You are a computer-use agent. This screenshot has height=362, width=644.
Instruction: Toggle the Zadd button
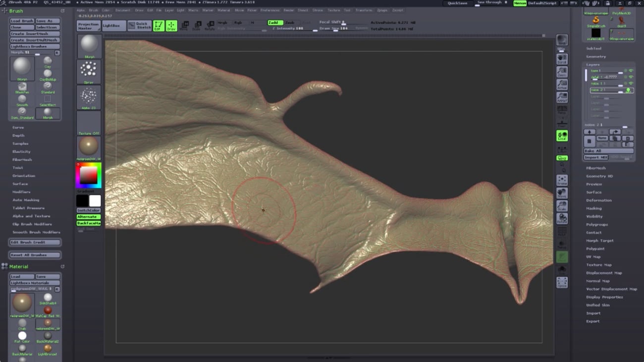click(x=275, y=23)
